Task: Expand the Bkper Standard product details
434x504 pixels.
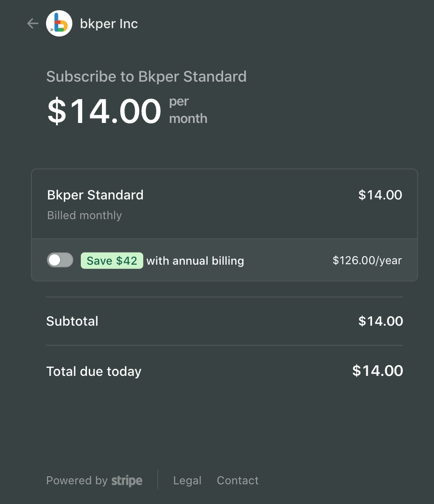Action: [x=95, y=195]
